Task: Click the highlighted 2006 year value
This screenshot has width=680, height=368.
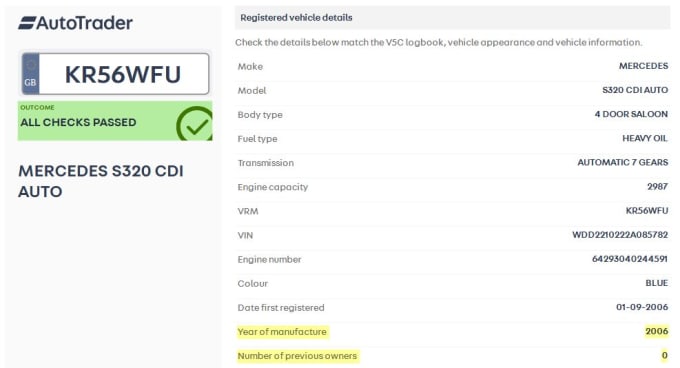Action: pyautogui.click(x=657, y=331)
